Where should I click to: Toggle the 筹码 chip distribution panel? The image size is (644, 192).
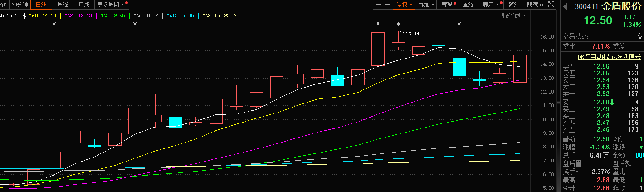[449, 5]
